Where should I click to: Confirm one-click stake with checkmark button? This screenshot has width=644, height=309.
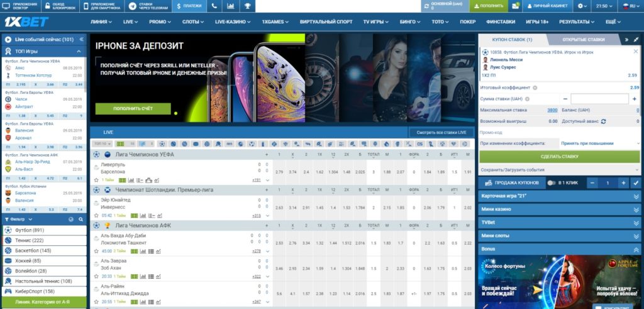tap(636, 183)
